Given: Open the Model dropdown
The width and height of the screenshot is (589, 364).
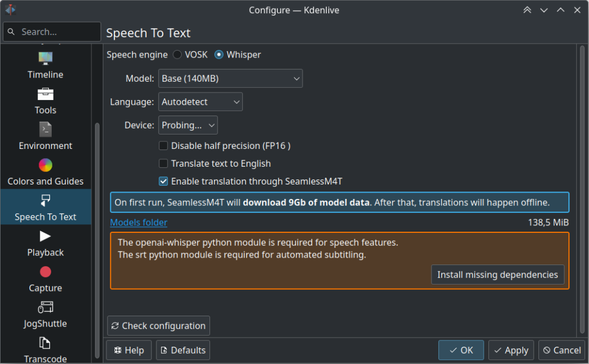Looking at the screenshot, I should (230, 78).
